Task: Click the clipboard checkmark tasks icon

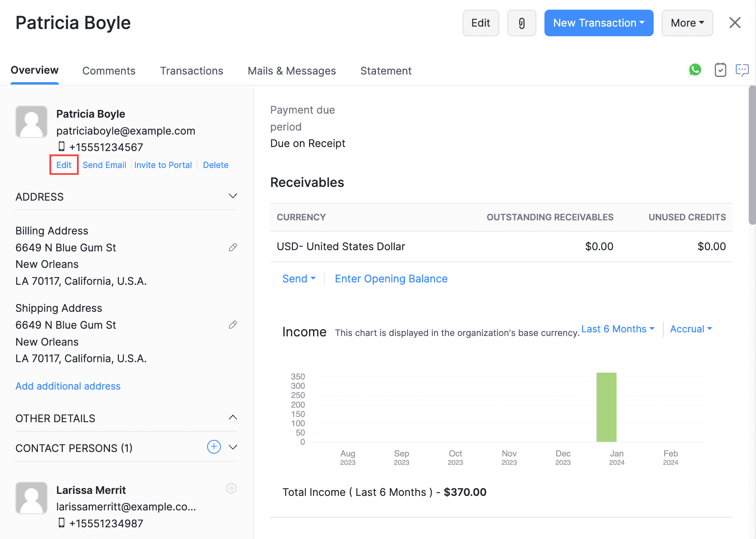Action: coord(720,70)
